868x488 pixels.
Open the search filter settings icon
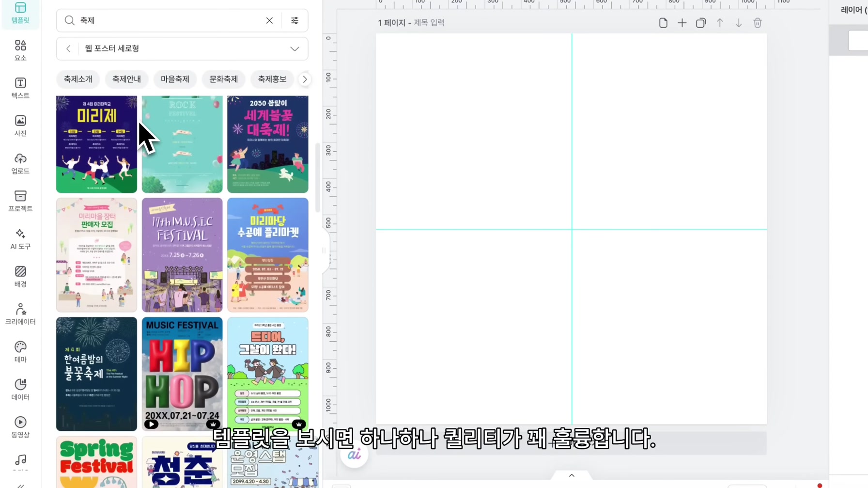click(294, 20)
